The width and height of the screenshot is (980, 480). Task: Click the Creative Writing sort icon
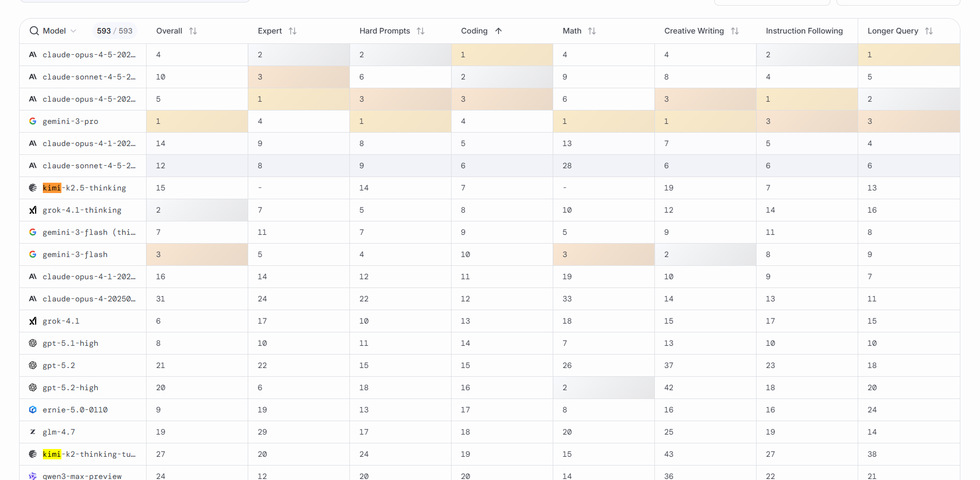tap(735, 31)
